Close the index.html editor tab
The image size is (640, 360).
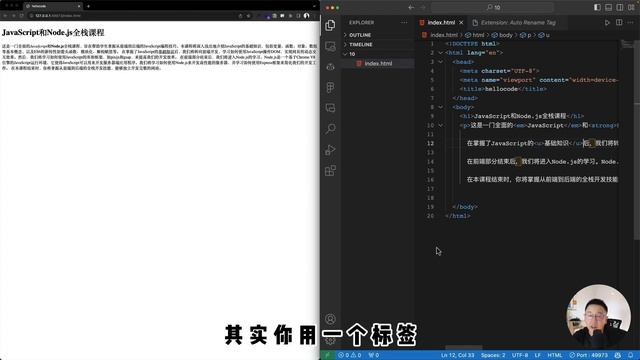click(x=461, y=22)
